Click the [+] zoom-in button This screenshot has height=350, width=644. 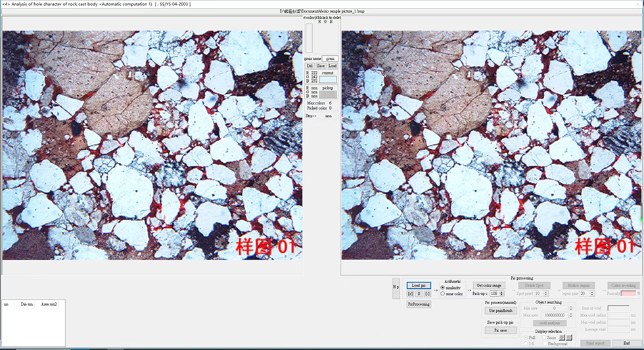point(410,294)
